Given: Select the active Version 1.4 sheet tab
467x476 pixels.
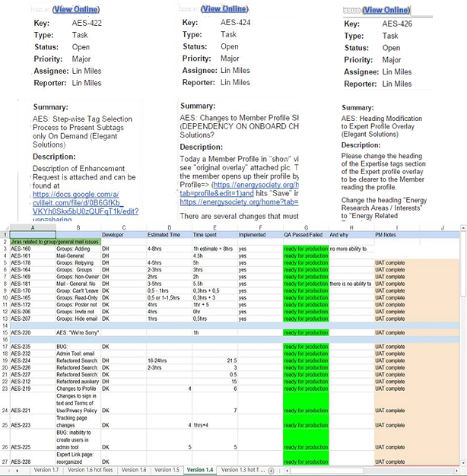Looking at the screenshot, I should 200,470.
